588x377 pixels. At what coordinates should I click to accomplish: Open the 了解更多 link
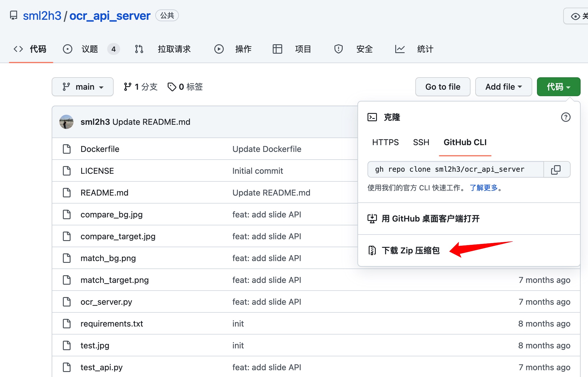[x=484, y=188]
